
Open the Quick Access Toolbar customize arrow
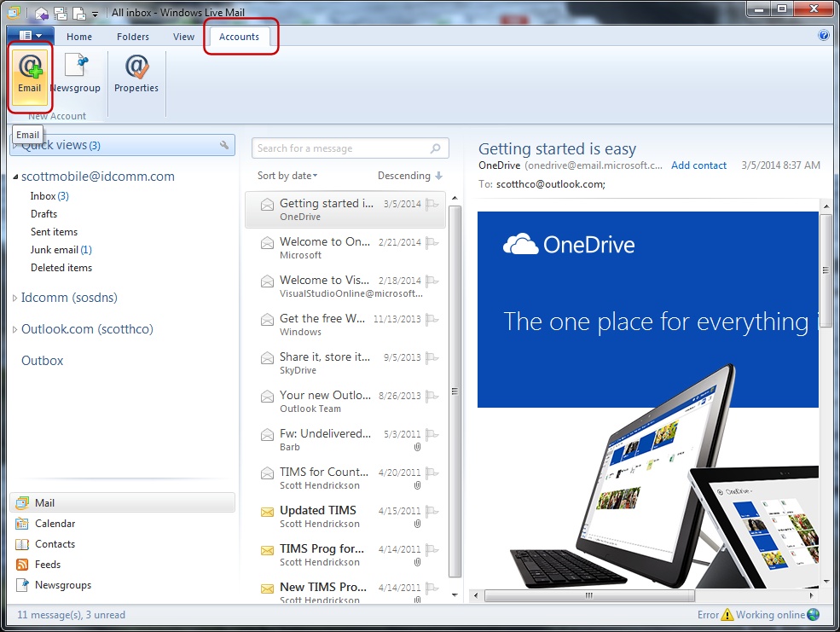coord(95,14)
